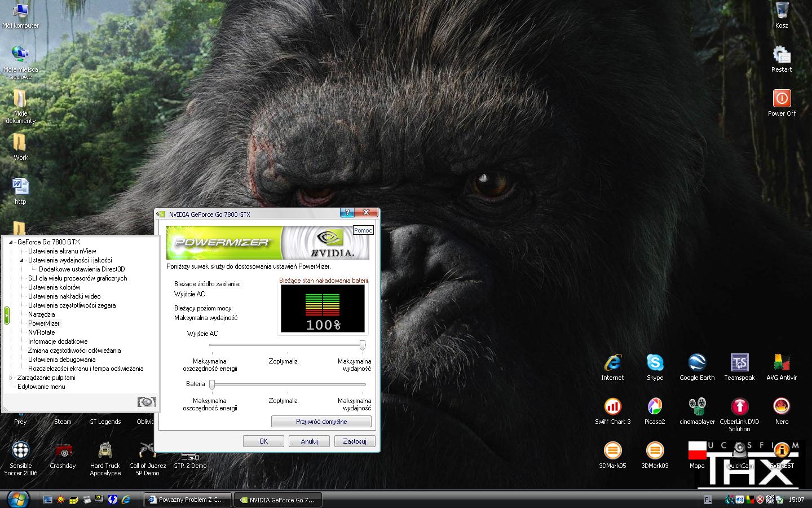Launch Hard Truck Apocalypse shortcut
Viewport: 812px width, 508px height.
[105, 458]
